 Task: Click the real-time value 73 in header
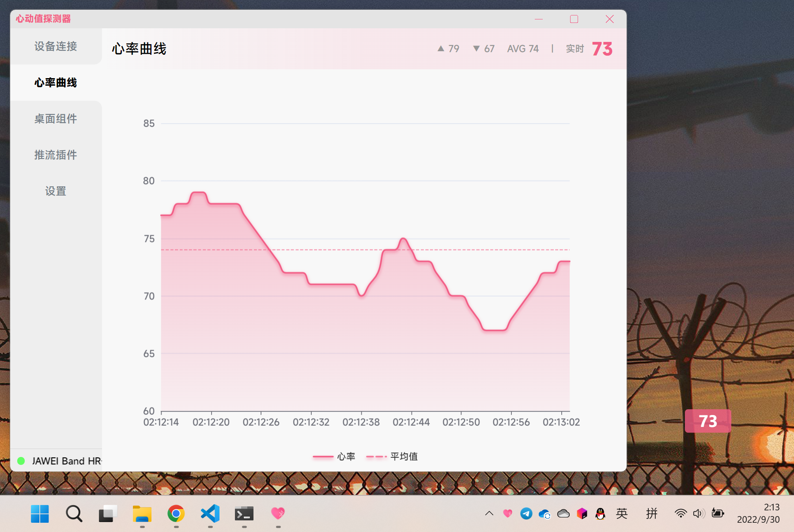[x=602, y=49]
